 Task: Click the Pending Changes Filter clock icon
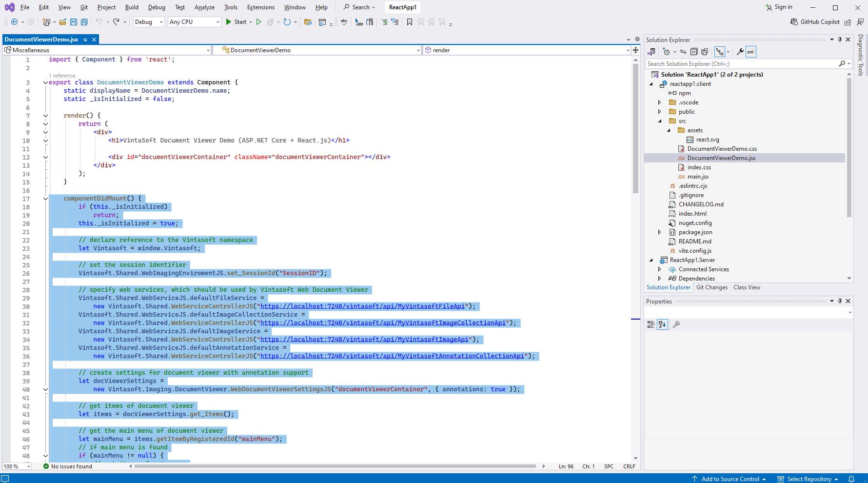click(x=667, y=52)
